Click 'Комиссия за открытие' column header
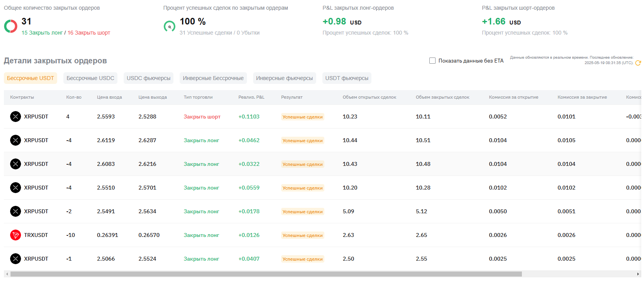Image resolution: width=644 pixels, height=282 pixels. coord(513,97)
